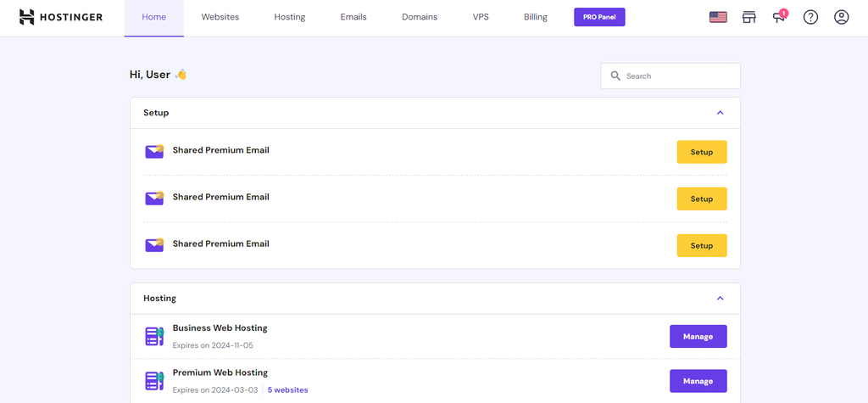Click the Premium Web Hosting server icon
This screenshot has width=868, height=403.
[153, 381]
